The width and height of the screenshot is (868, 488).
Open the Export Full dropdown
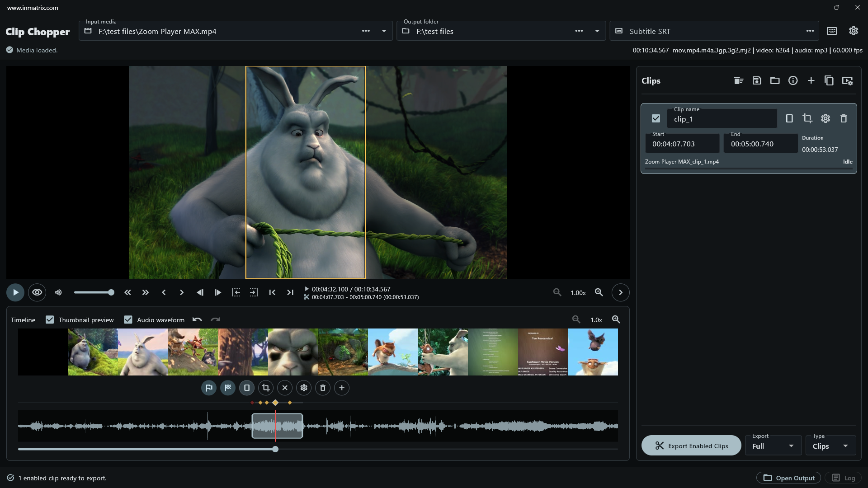773,446
